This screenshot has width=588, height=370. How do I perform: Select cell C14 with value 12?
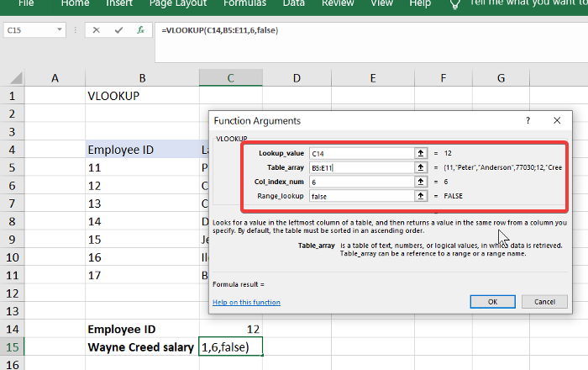[x=231, y=329]
